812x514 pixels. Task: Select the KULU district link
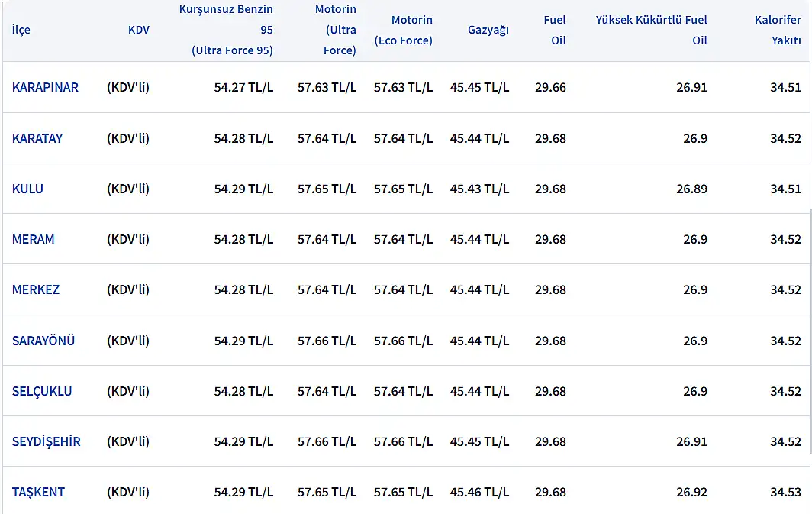pyautogui.click(x=27, y=189)
